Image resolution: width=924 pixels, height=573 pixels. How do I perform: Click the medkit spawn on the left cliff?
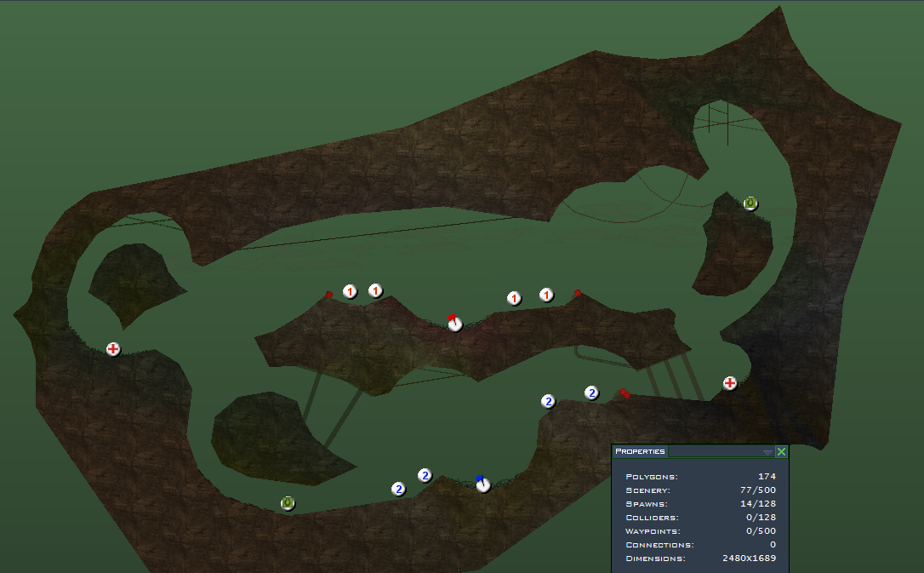tap(113, 349)
